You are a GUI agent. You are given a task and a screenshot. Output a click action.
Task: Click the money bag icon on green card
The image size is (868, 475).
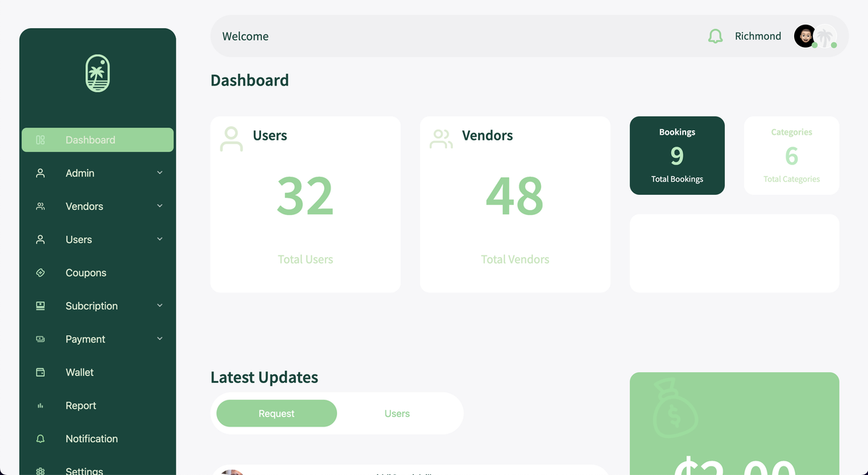[675, 409]
